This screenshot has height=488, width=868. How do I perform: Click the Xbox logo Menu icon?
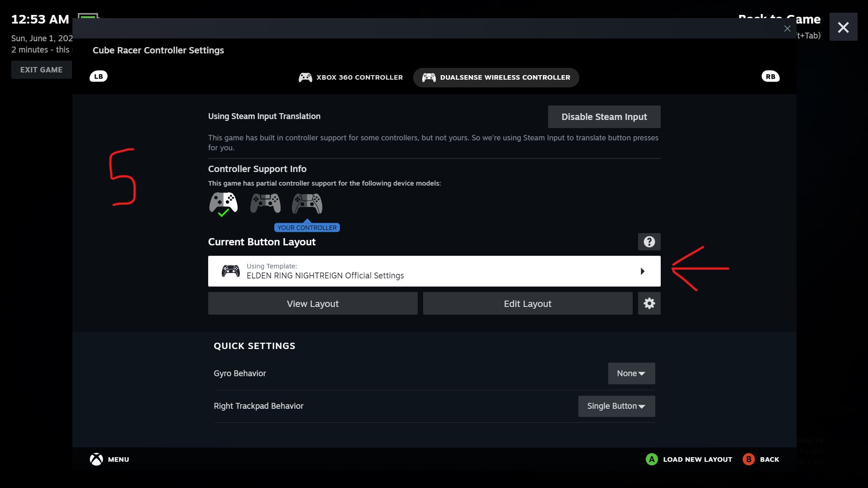coord(96,459)
